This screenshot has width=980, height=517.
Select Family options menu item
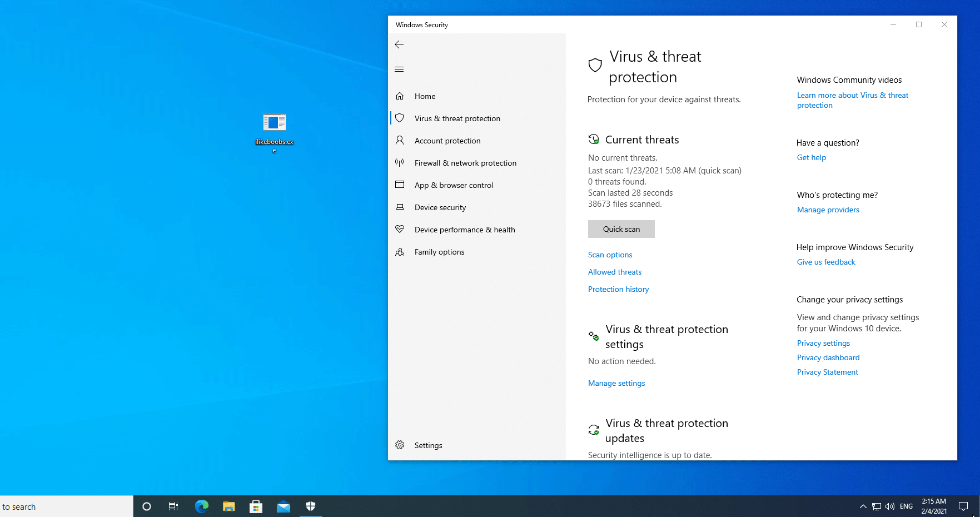(439, 252)
